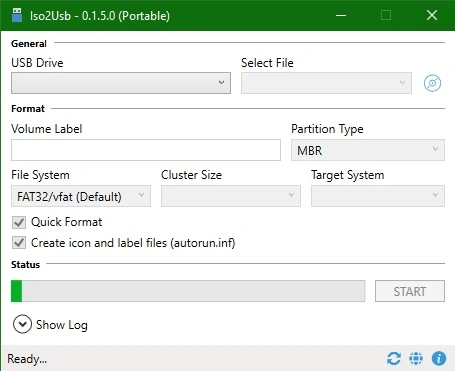The image size is (455, 371).
Task: Click the refresh arrows icon in status bar
Action: pyautogui.click(x=394, y=359)
